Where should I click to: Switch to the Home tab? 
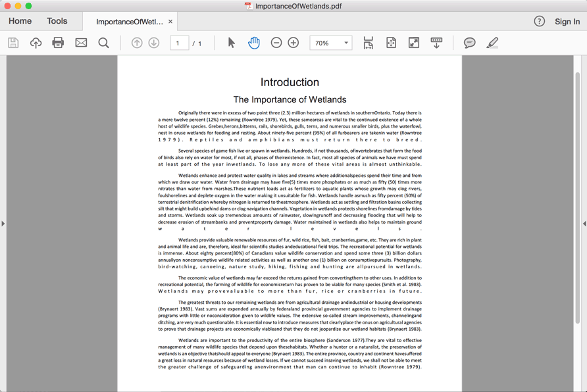coord(20,21)
